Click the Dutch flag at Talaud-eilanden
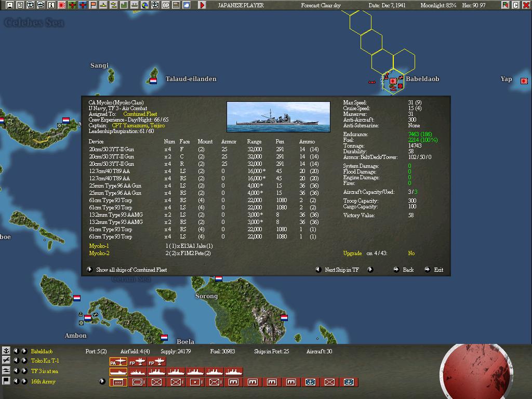This screenshot has height=399, width=532. click(153, 81)
